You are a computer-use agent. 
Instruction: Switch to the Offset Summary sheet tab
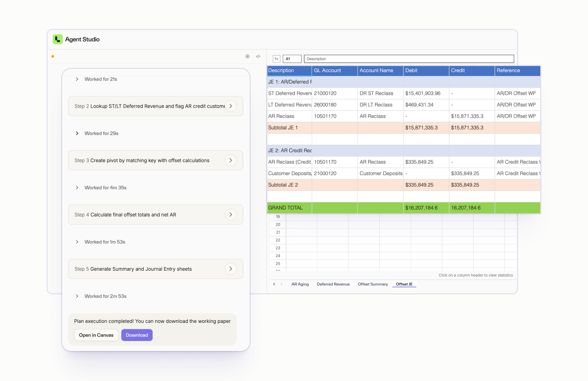(x=373, y=284)
